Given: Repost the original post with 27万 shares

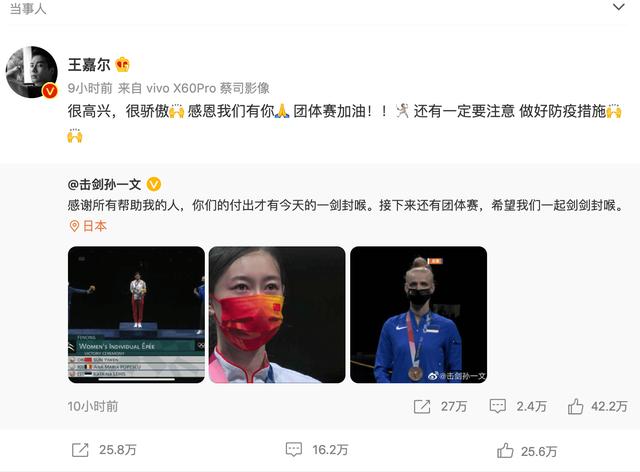Looking at the screenshot, I should point(440,406).
